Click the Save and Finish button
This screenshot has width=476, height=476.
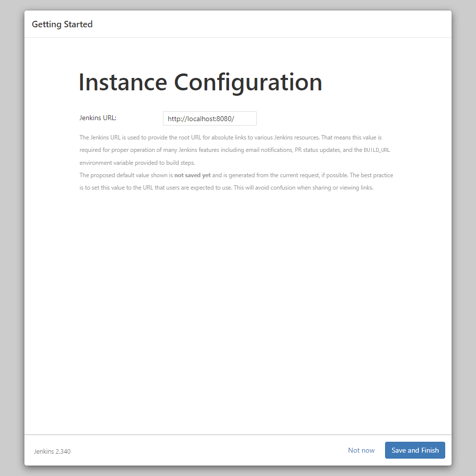[415, 450]
